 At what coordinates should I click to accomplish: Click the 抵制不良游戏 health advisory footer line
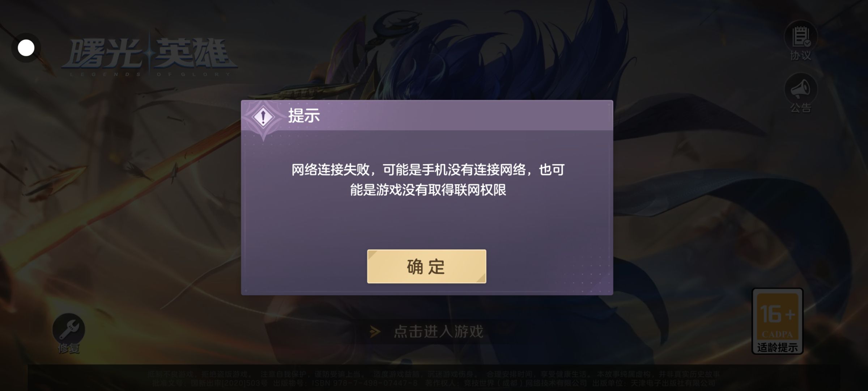pos(434,374)
